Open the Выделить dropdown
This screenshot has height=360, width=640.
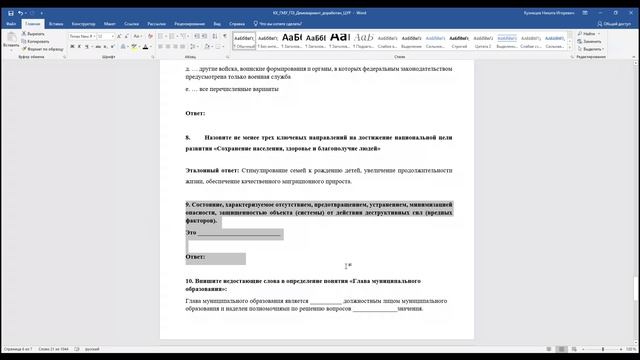[590, 49]
